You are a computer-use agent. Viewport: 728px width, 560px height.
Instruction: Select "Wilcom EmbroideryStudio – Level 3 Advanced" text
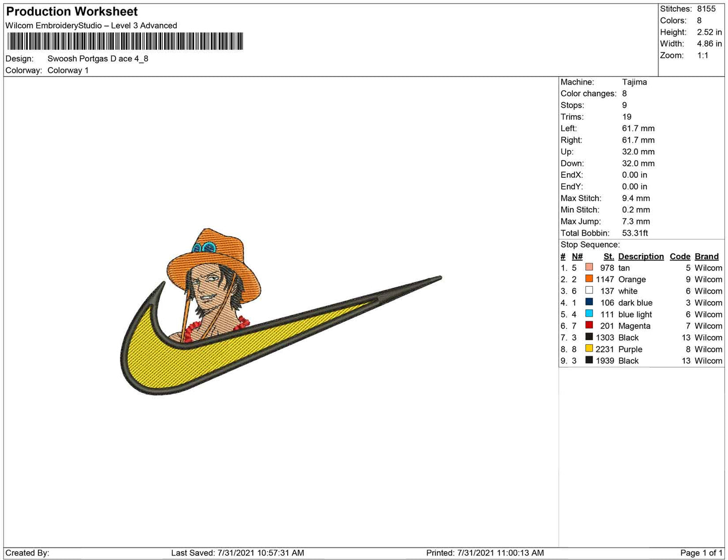pyautogui.click(x=91, y=26)
